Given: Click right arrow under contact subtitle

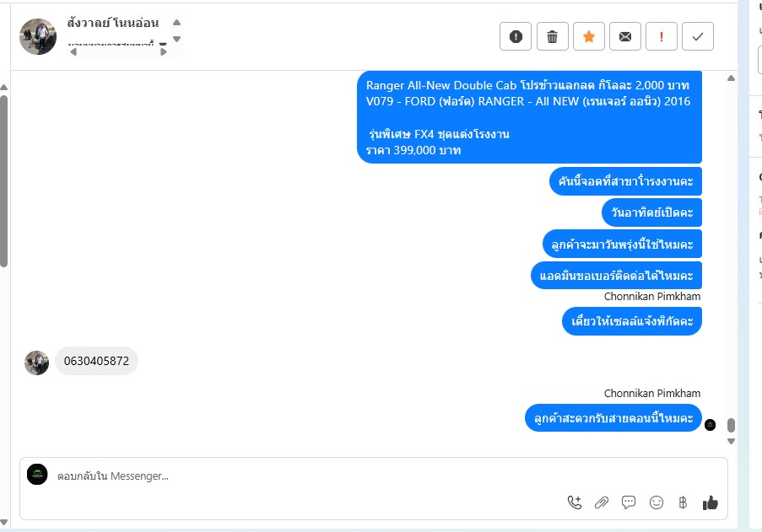Looking at the screenshot, I should [x=164, y=52].
